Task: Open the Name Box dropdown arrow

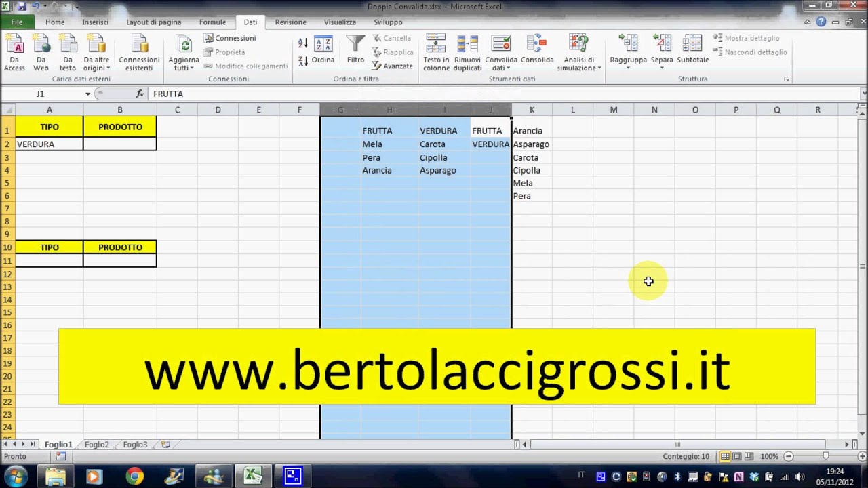Action: pos(87,94)
